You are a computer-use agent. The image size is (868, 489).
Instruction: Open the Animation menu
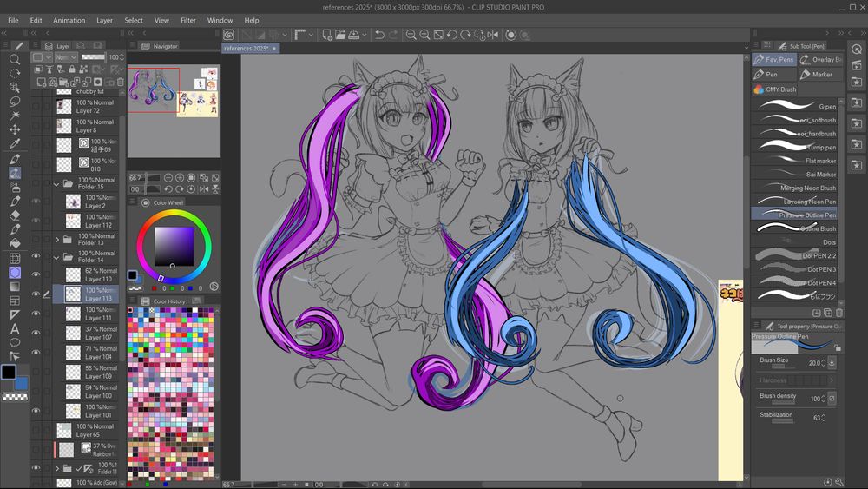69,21
